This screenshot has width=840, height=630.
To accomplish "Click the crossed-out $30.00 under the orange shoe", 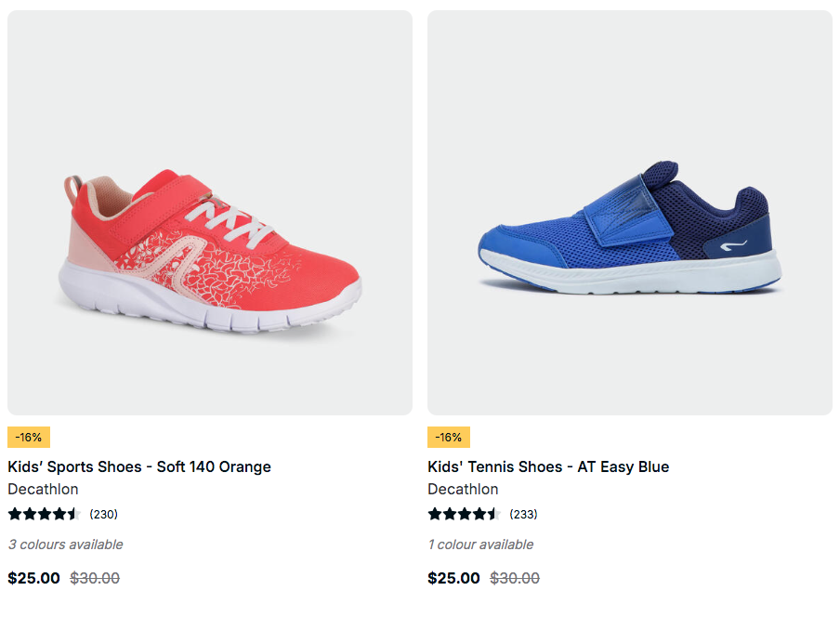I will click(95, 578).
